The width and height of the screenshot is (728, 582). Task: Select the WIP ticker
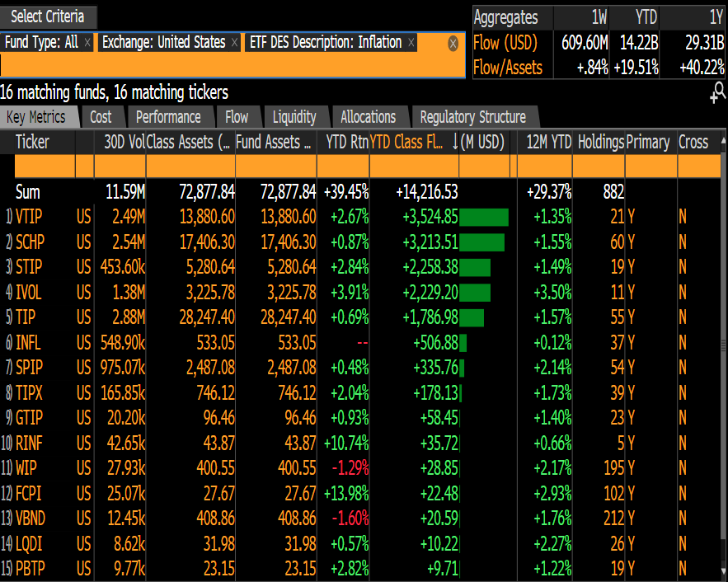click(26, 468)
